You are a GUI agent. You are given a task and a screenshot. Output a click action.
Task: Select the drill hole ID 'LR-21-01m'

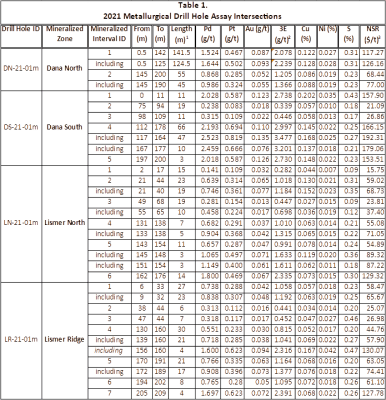21,340
